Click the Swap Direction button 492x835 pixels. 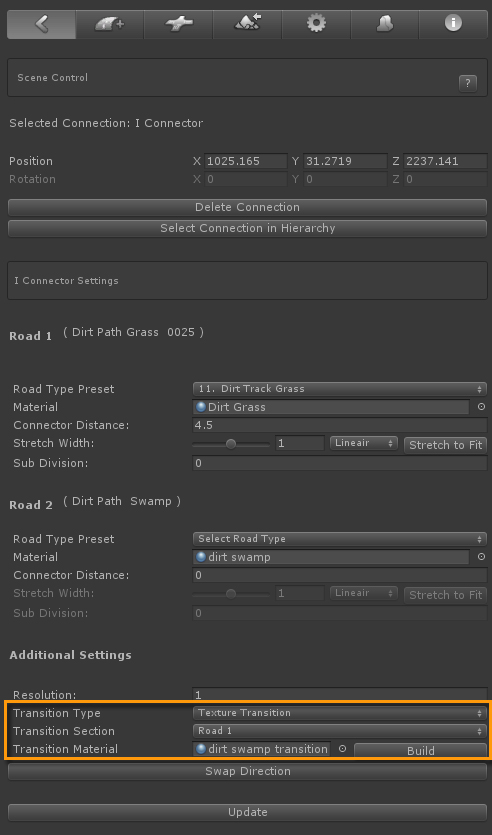click(248, 772)
